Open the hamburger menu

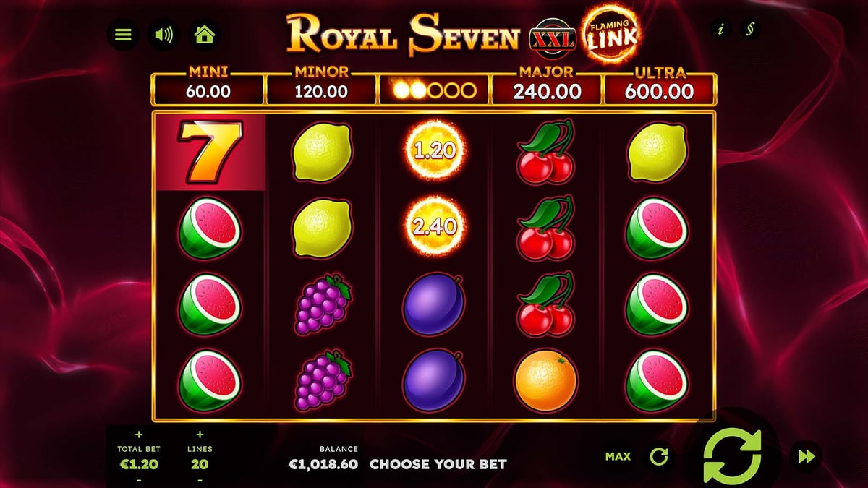point(124,35)
